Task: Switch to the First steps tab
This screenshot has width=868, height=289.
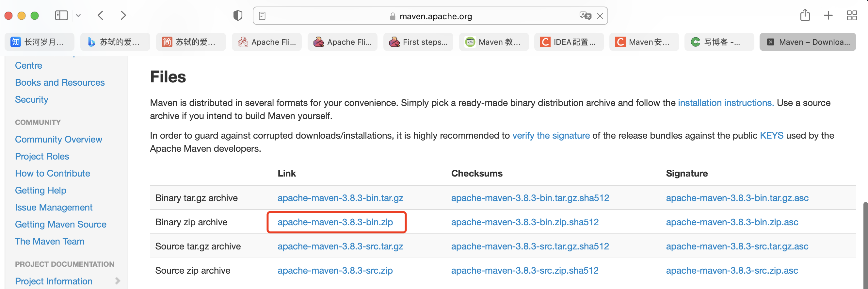Action: 418,42
